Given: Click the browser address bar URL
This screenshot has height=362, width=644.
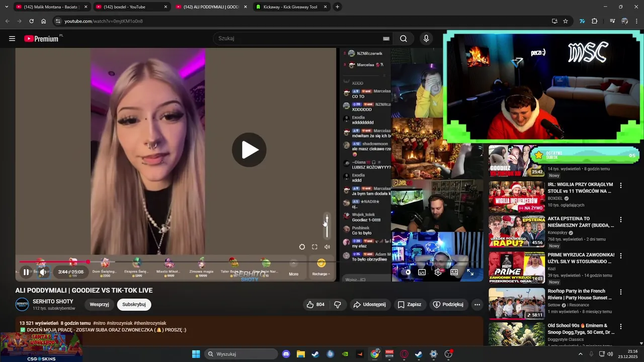Looking at the screenshot, I should tap(104, 21).
